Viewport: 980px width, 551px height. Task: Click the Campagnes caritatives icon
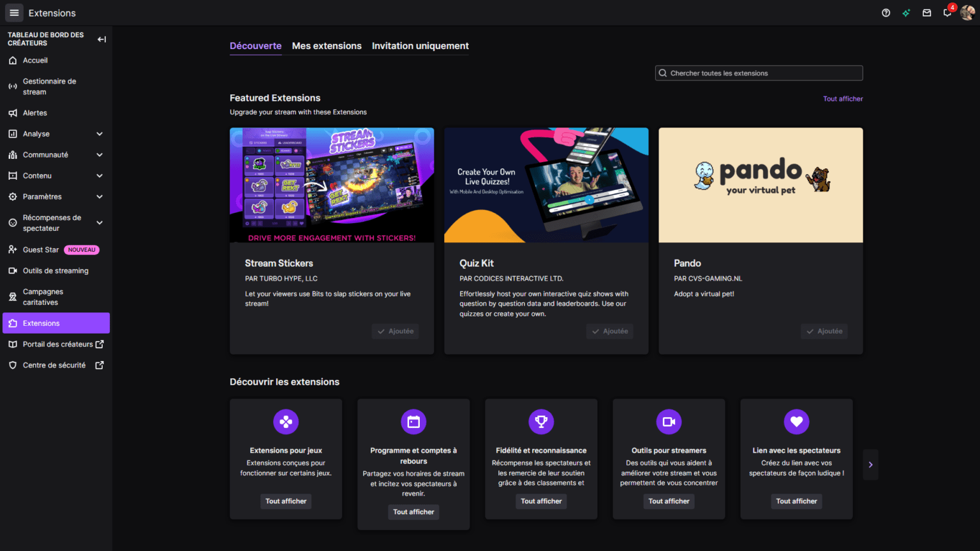(x=13, y=297)
